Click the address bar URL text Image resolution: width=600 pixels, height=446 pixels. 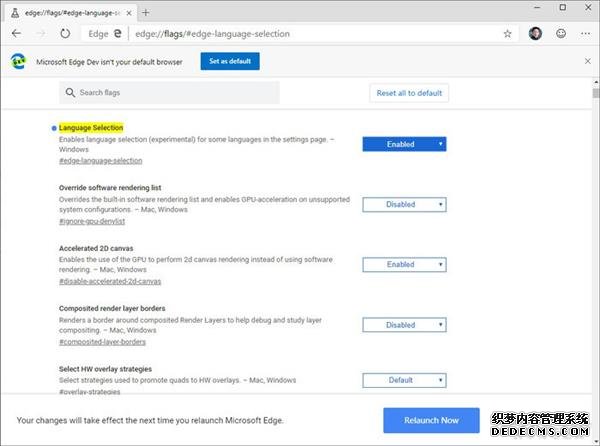click(x=212, y=34)
